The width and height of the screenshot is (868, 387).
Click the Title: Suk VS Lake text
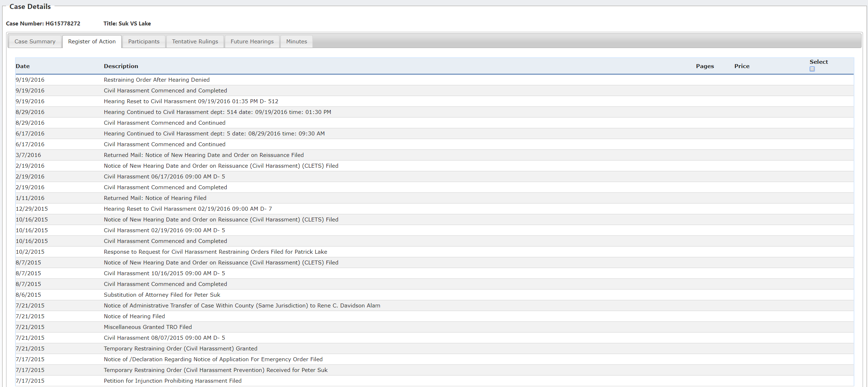(x=127, y=24)
